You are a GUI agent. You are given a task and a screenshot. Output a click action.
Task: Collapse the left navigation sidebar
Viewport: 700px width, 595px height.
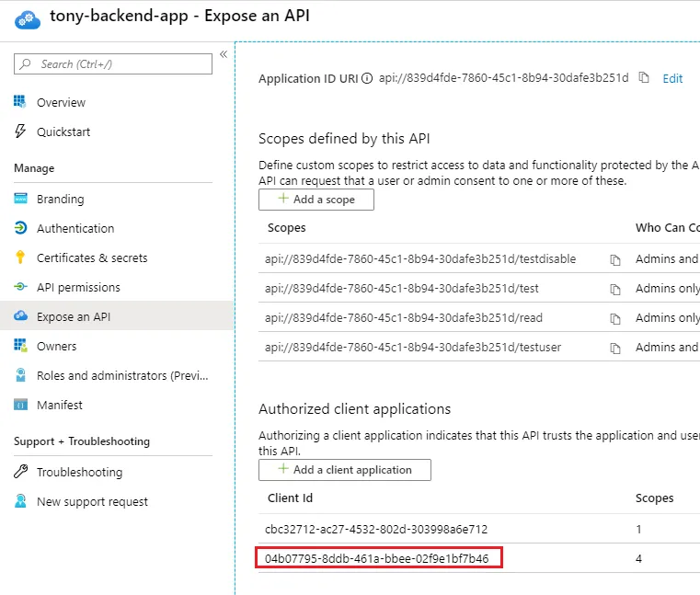(224, 55)
